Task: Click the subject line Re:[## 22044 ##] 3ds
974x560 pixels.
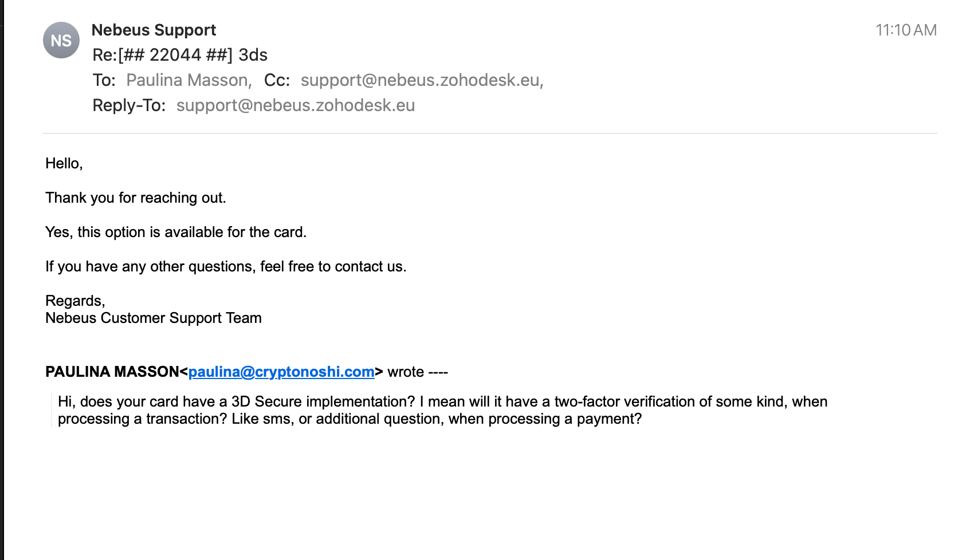Action: pyautogui.click(x=180, y=55)
